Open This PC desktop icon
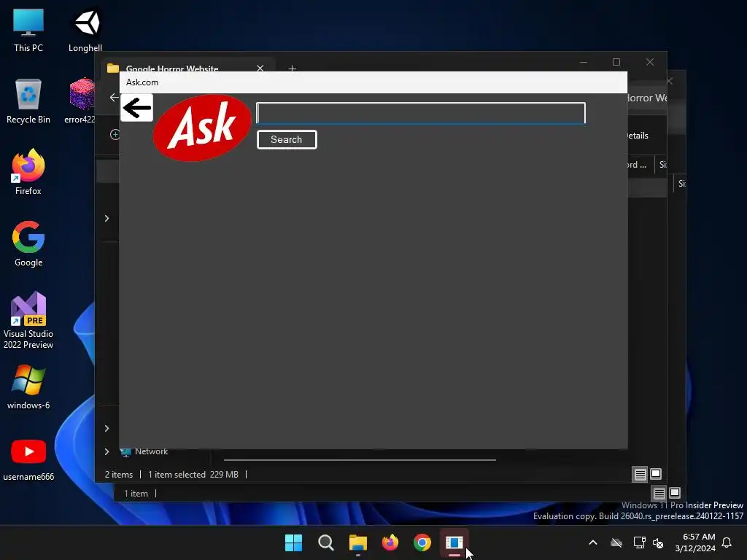The width and height of the screenshot is (747, 560). point(28,31)
